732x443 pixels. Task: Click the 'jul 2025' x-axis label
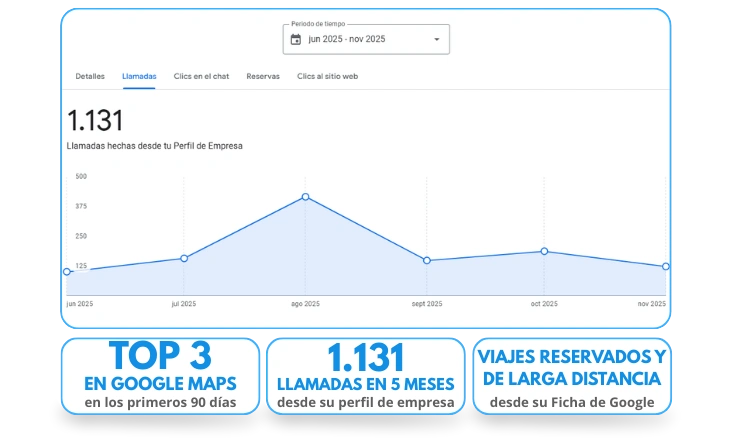pos(184,304)
